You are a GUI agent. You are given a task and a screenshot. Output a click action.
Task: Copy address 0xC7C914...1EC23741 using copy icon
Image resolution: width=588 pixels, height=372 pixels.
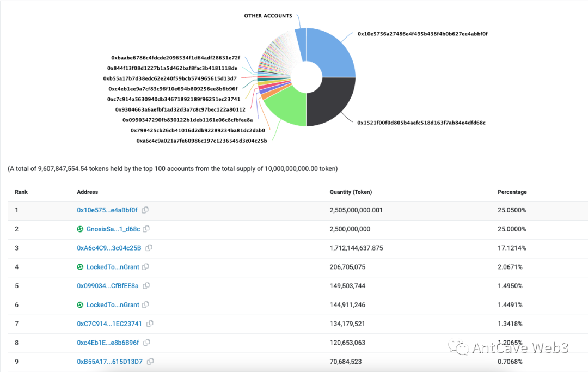[150, 324]
